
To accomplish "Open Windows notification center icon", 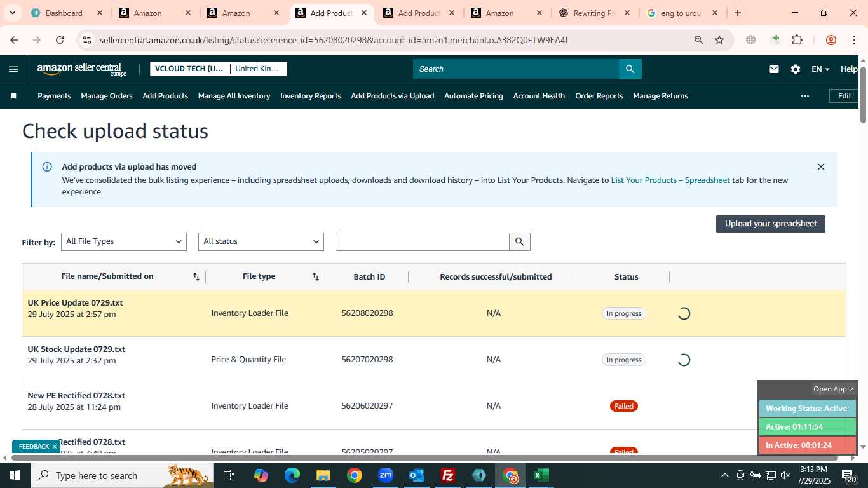I will (x=849, y=475).
